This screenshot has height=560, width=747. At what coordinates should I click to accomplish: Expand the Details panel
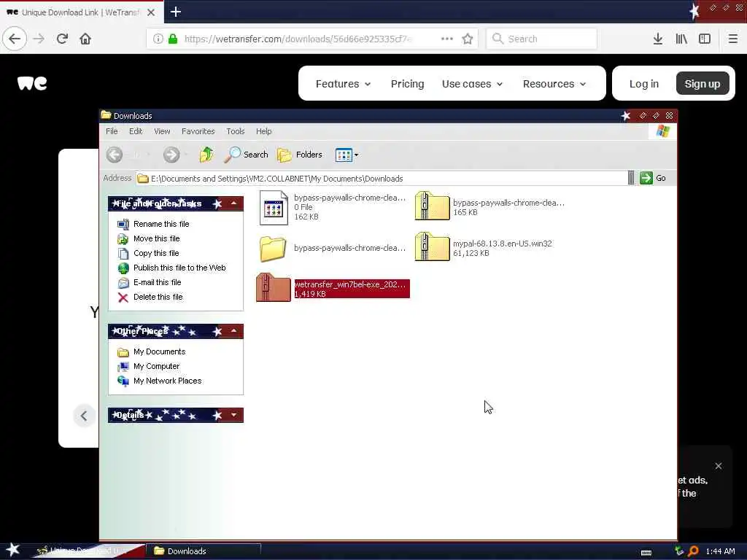pyautogui.click(x=233, y=415)
